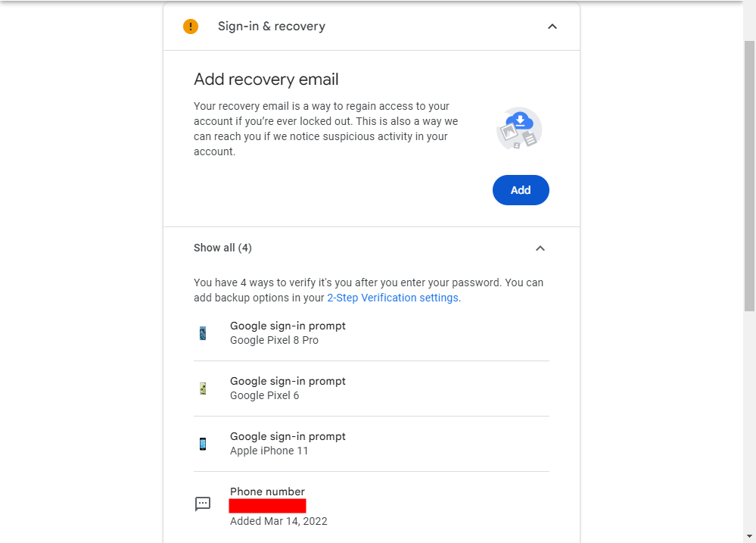The width and height of the screenshot is (756, 543).
Task: Collapse the Show all (4) list
Action: [x=540, y=248]
